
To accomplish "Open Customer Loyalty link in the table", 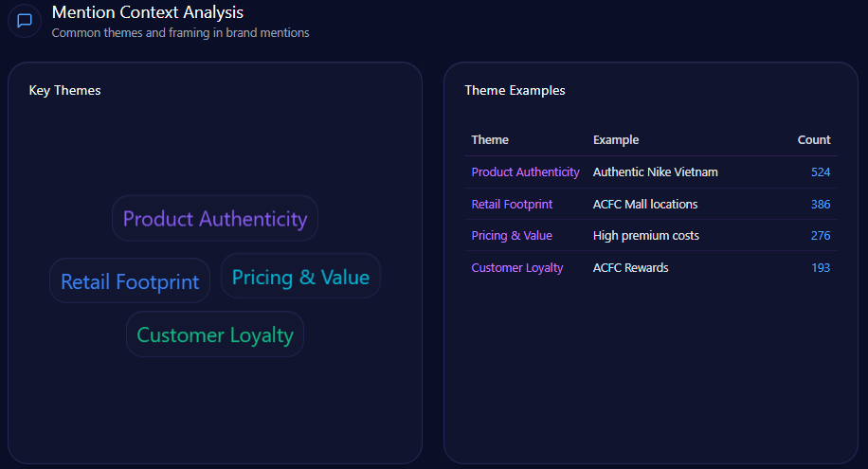I will coord(517,268).
